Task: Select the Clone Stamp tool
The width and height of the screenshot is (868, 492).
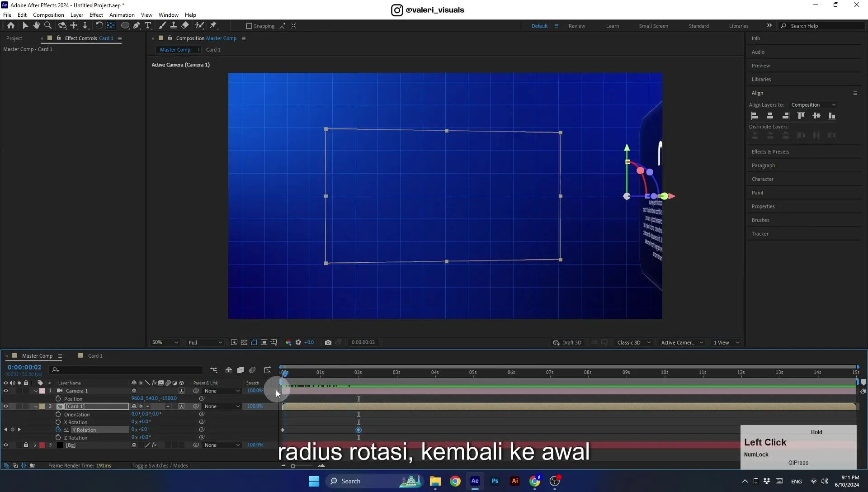Action: point(174,26)
